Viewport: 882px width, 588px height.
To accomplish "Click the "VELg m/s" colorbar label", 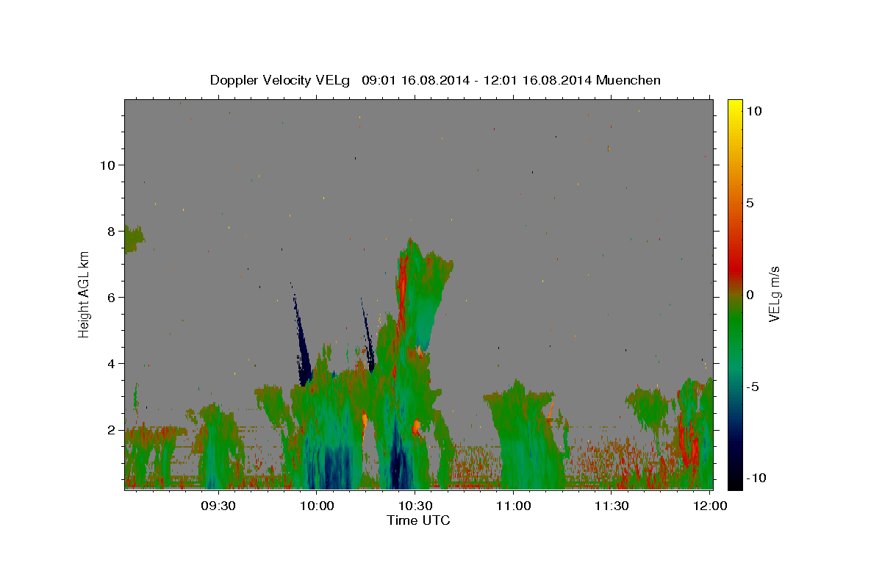I will (774, 295).
